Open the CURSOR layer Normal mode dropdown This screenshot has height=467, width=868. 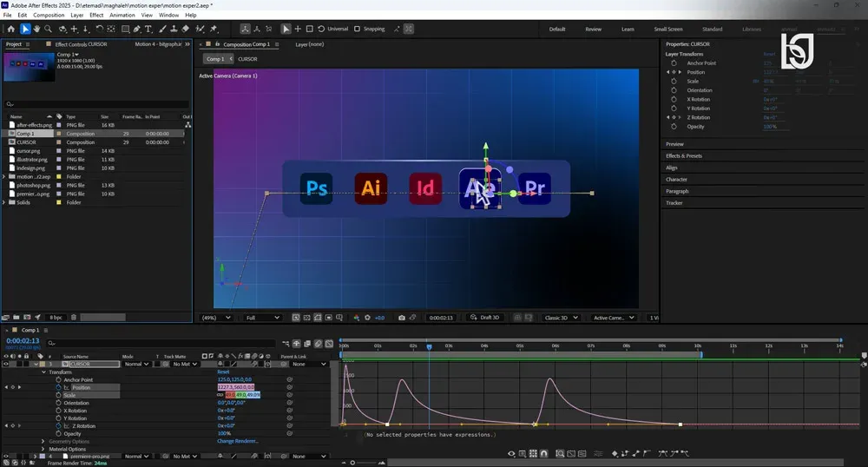click(x=136, y=364)
